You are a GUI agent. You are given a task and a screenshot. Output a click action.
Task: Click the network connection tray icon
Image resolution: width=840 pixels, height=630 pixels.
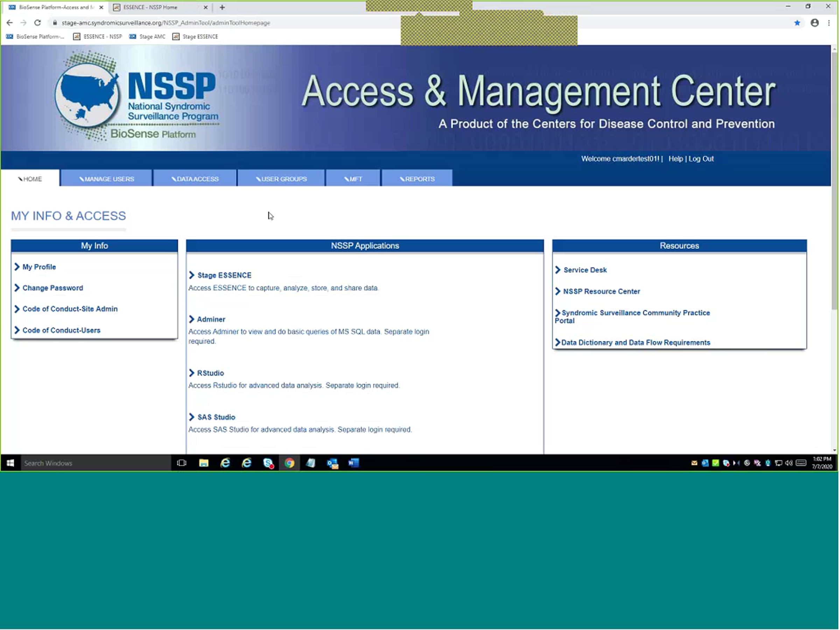[x=778, y=463]
